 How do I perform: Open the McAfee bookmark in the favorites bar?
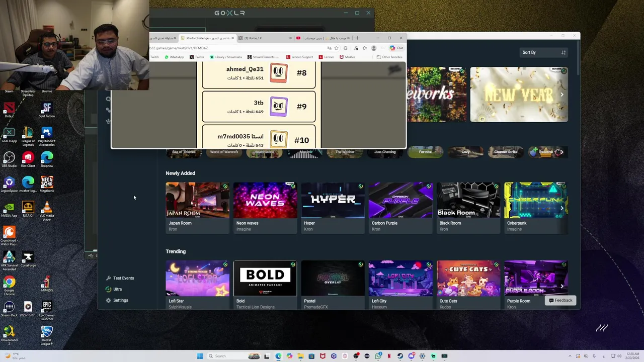[348, 57]
